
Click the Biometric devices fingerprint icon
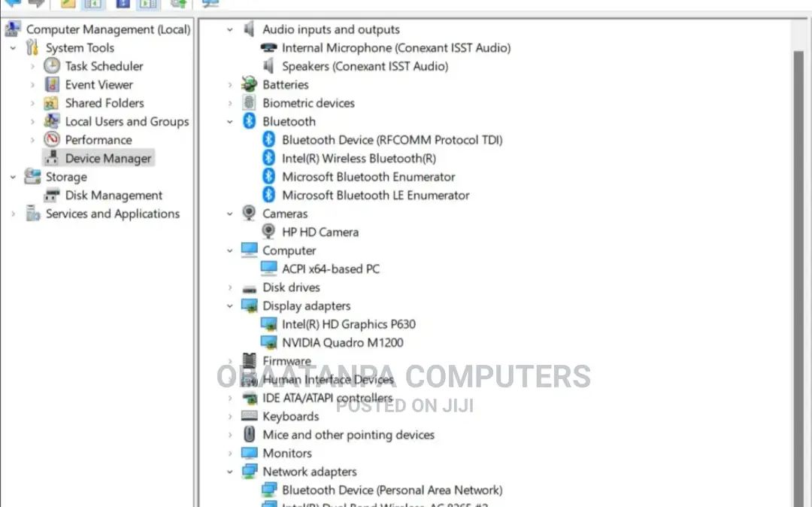(249, 102)
